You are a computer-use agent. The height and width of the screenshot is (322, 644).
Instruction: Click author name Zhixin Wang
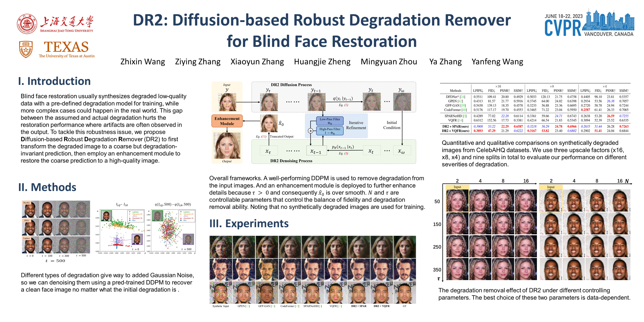[143, 62]
